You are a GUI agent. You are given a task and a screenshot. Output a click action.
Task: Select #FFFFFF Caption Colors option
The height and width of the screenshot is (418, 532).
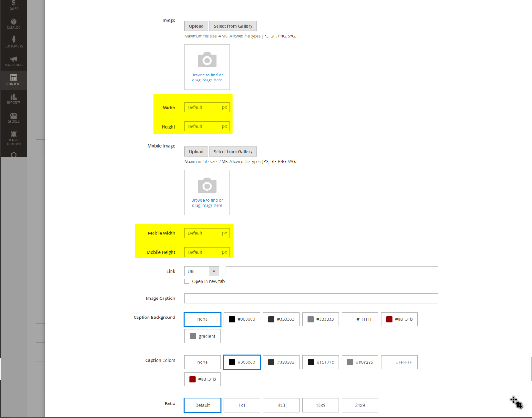coord(399,362)
